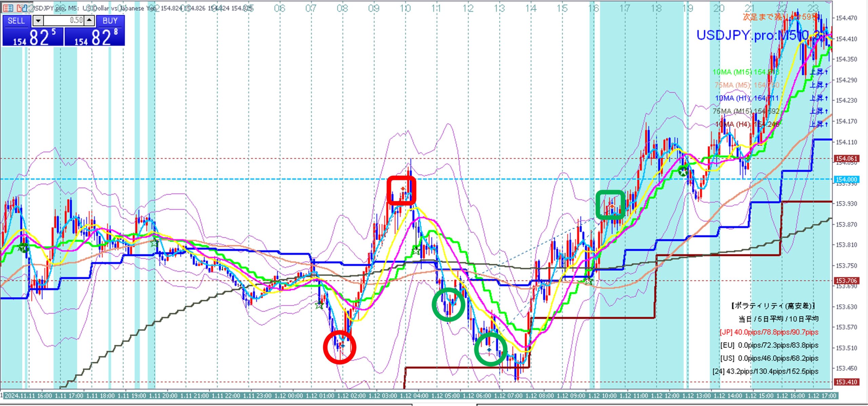Viewport: 868px width, 406px height.
Task: Click the 1.12 10:00 time axis label
Action: (602, 395)
